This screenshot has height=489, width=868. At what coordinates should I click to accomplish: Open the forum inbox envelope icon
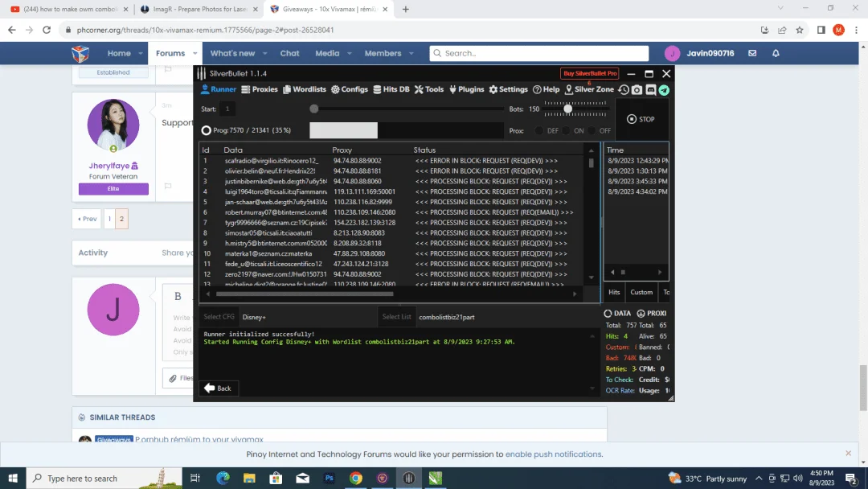click(752, 53)
